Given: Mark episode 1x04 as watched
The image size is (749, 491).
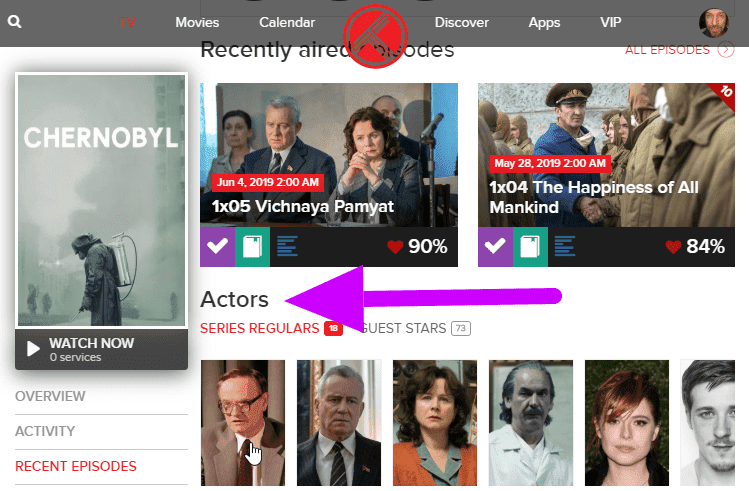Looking at the screenshot, I should (x=495, y=246).
